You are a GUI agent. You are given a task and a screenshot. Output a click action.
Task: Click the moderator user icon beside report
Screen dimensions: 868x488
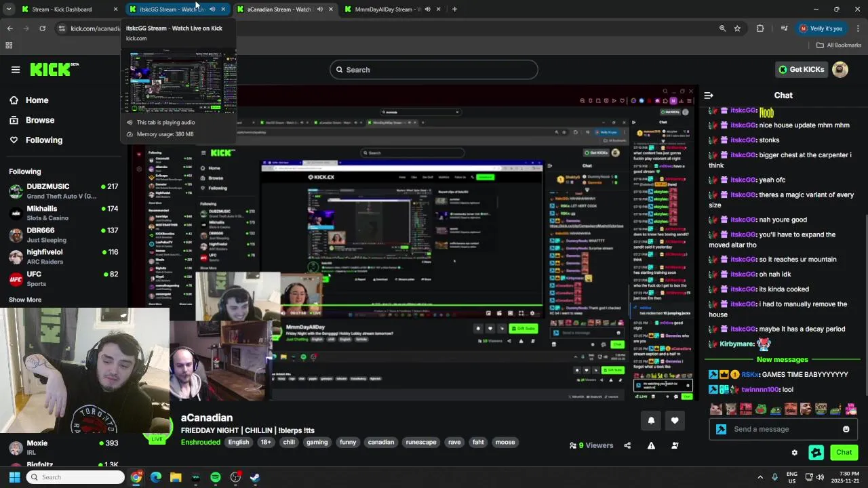coord(675,445)
